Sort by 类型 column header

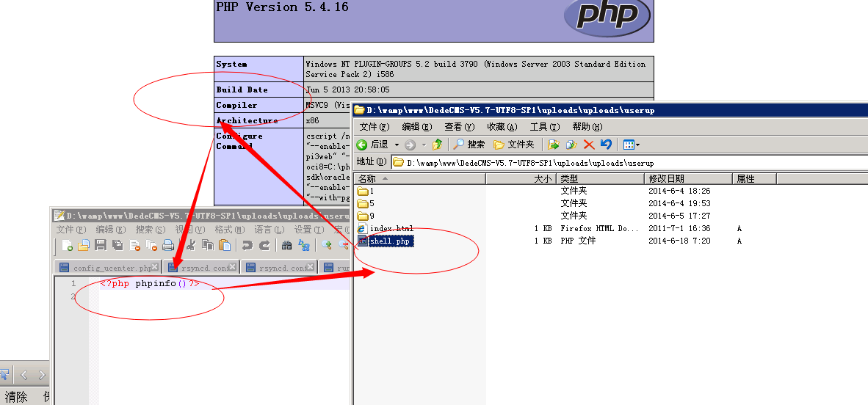point(600,179)
